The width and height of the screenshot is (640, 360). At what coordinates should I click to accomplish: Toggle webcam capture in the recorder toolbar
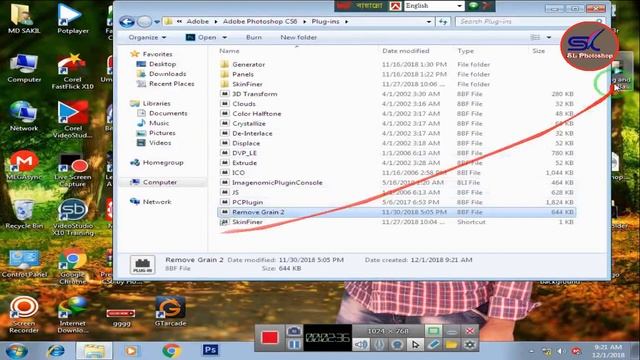coord(397,345)
